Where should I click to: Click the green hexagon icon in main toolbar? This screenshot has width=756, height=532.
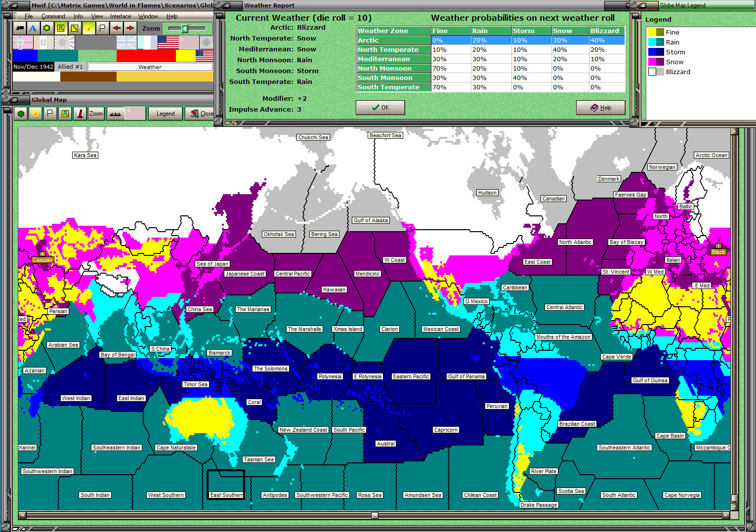coord(46,28)
